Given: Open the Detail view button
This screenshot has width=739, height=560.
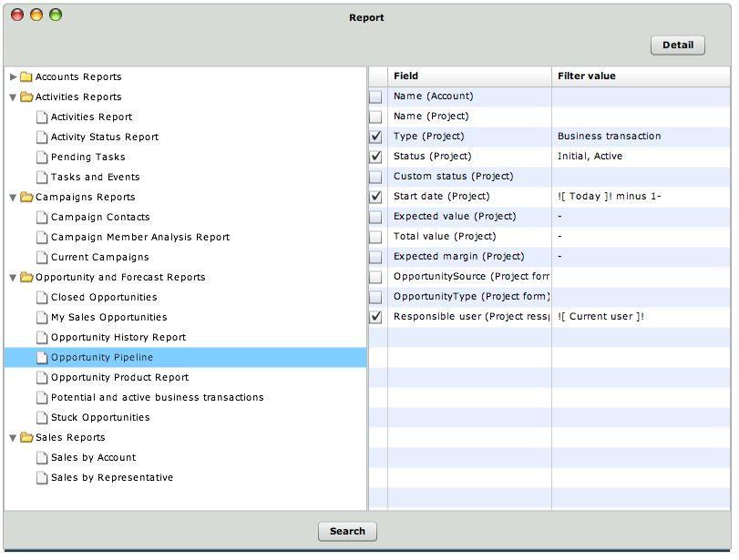Looking at the screenshot, I should [678, 46].
